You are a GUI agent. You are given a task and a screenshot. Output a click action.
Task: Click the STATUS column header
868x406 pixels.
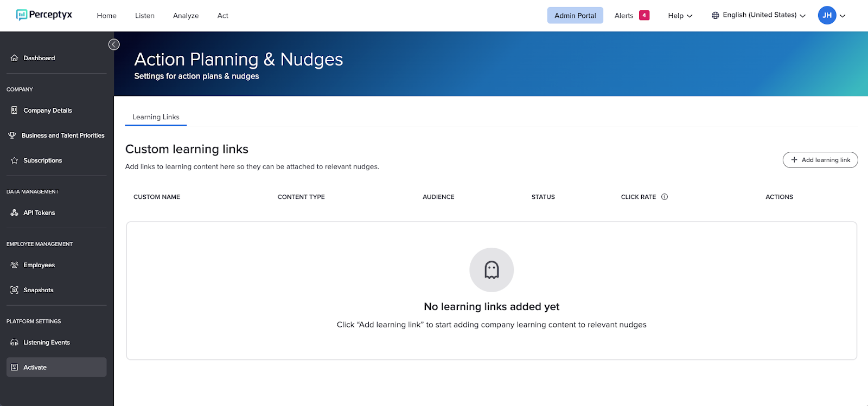543,197
